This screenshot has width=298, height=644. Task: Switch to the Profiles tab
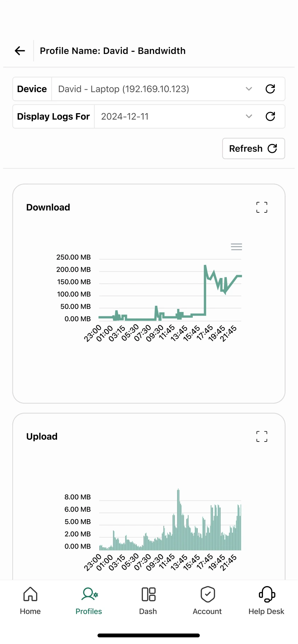coord(89,601)
